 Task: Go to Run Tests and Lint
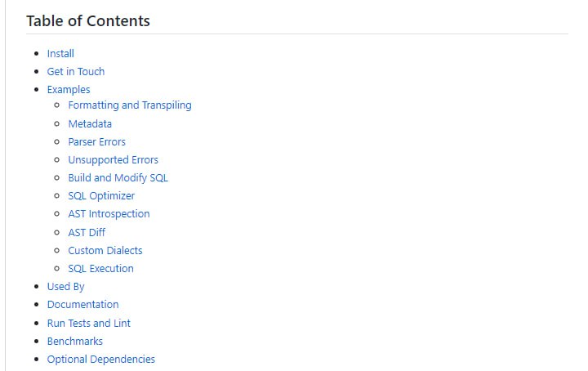pyautogui.click(x=88, y=323)
